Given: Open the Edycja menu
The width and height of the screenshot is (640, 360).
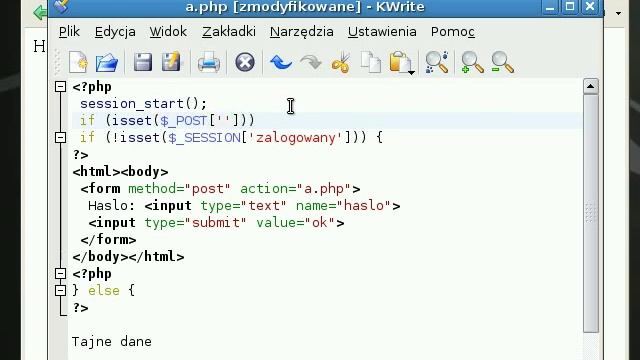Looking at the screenshot, I should [x=115, y=31].
